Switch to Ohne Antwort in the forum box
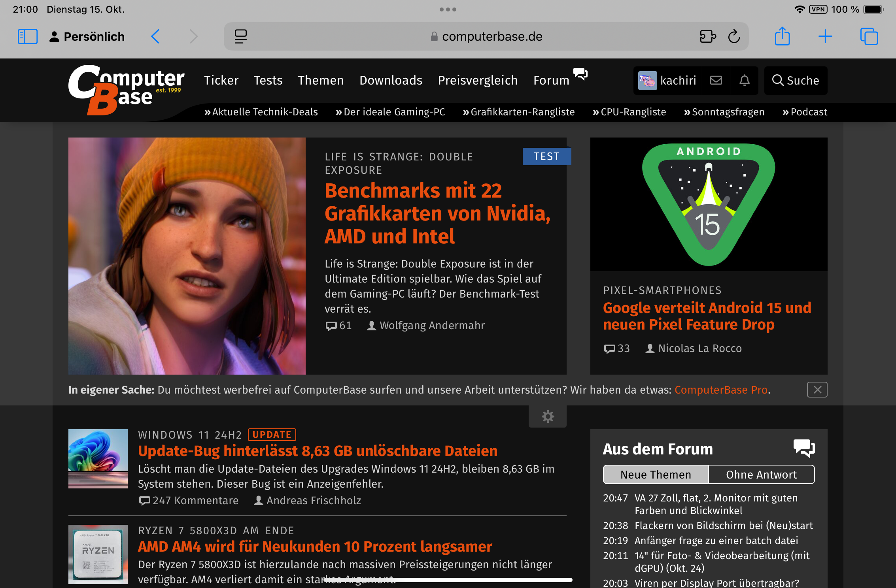This screenshot has height=588, width=896. coord(762,474)
